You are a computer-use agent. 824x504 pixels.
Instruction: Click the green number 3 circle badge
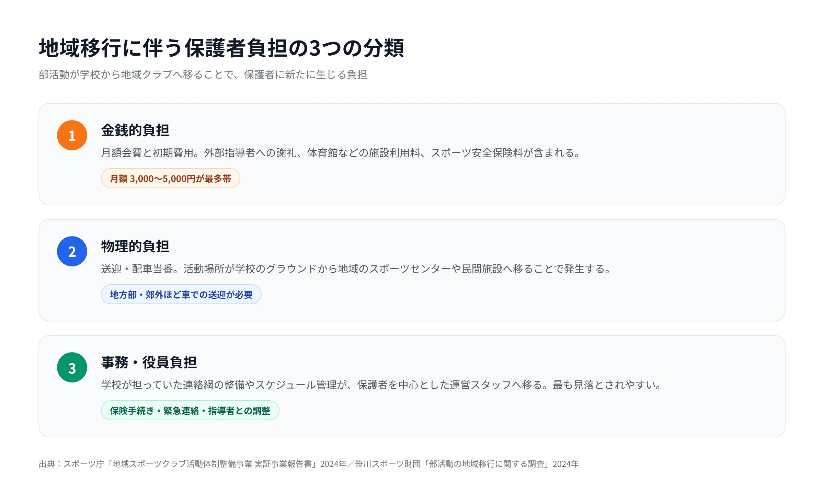pyautogui.click(x=72, y=367)
